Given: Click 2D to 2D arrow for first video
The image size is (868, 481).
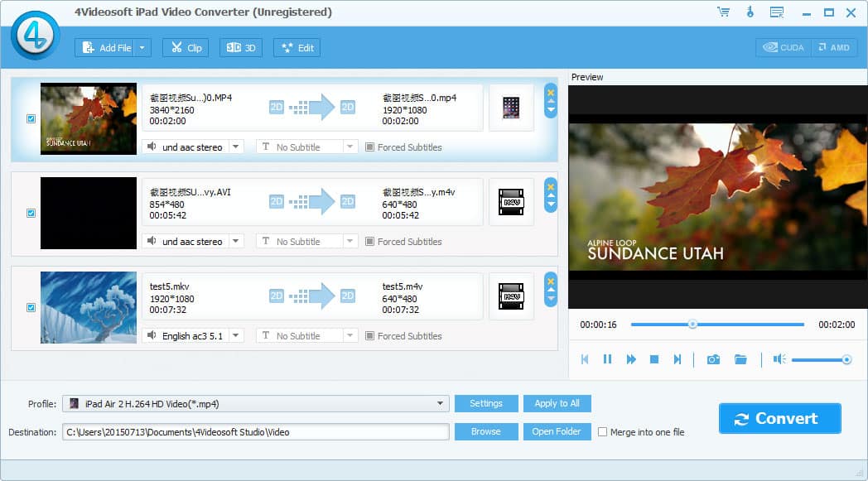Looking at the screenshot, I should [x=312, y=107].
